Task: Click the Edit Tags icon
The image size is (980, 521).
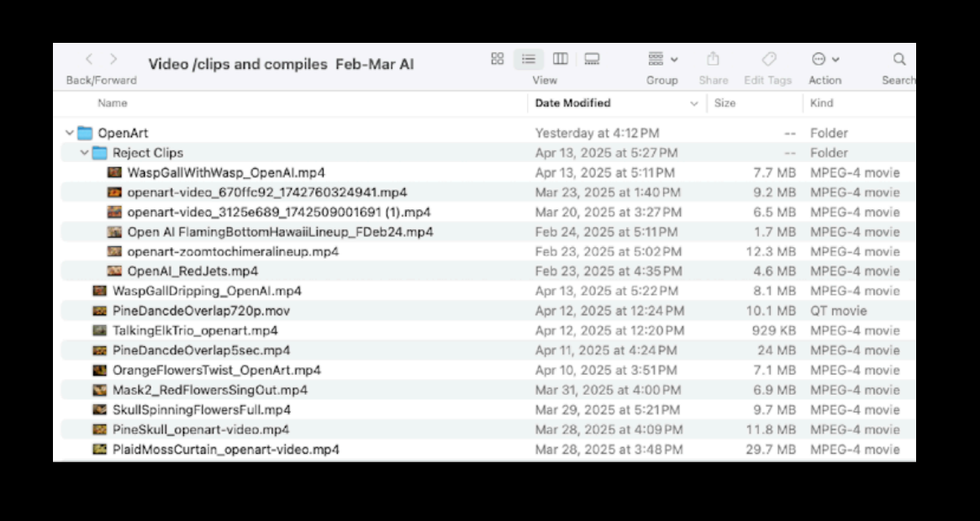Action: [x=768, y=59]
